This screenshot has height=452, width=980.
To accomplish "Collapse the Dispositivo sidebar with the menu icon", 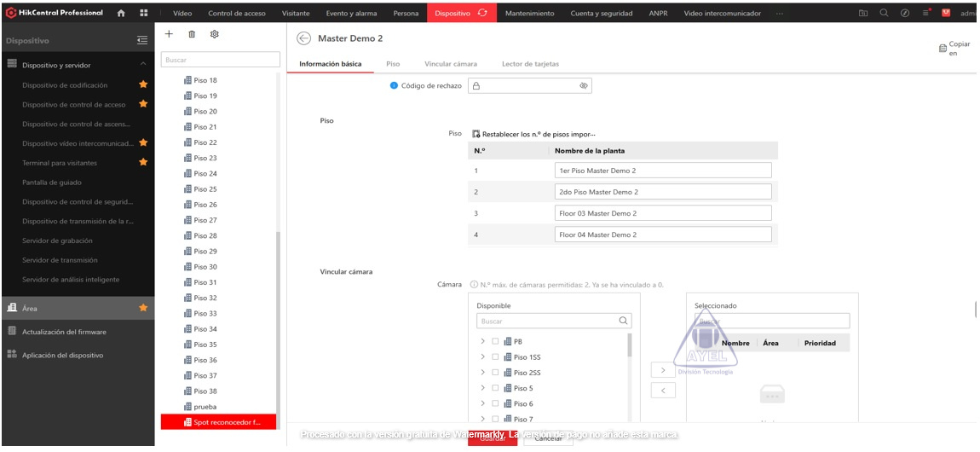I will click(x=142, y=40).
